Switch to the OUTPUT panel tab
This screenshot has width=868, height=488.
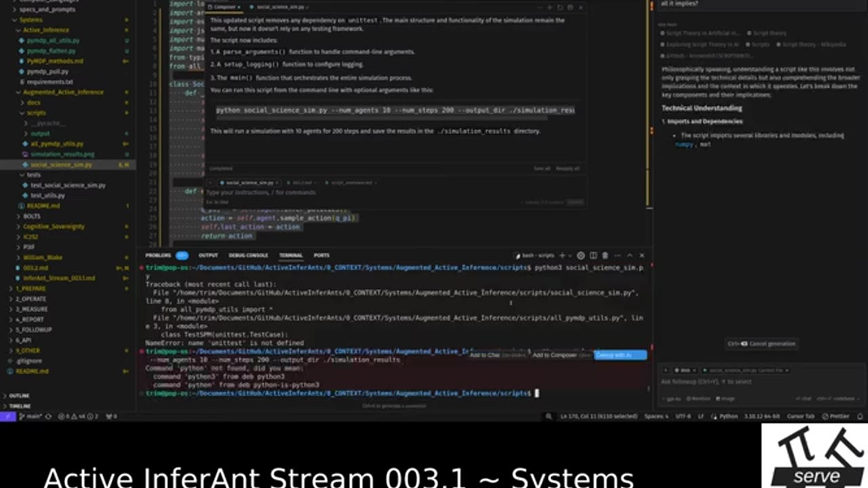tap(208, 256)
